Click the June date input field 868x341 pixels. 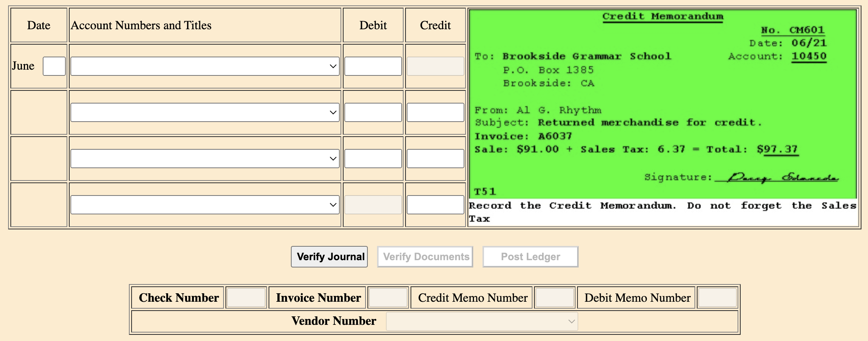pyautogui.click(x=54, y=66)
